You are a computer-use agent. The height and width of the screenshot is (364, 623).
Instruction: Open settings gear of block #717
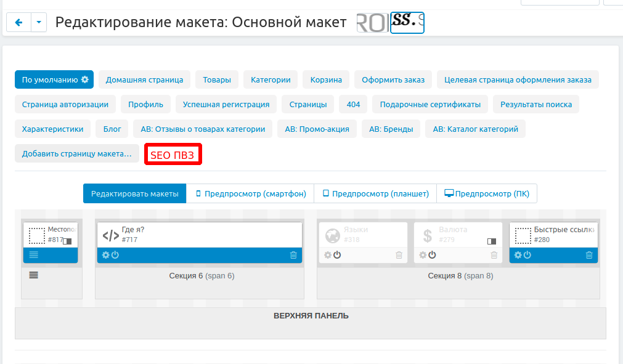click(x=106, y=255)
